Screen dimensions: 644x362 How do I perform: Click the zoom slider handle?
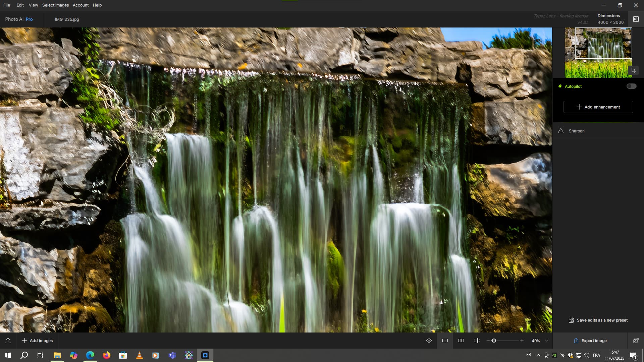point(494,341)
